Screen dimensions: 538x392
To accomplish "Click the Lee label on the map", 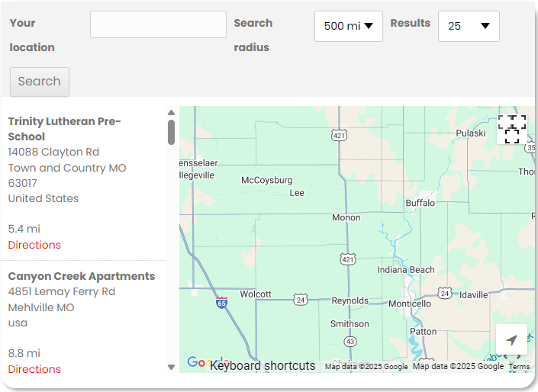I will (297, 193).
